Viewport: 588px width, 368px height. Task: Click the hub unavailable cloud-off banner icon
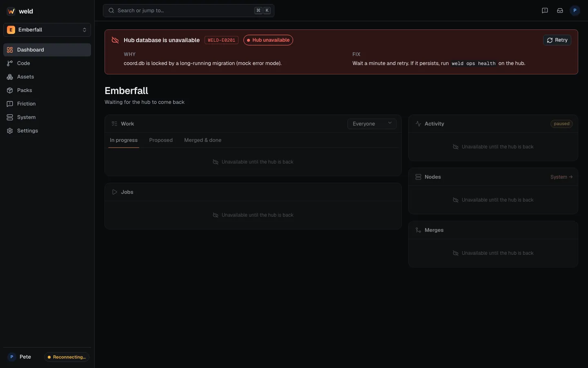click(115, 40)
